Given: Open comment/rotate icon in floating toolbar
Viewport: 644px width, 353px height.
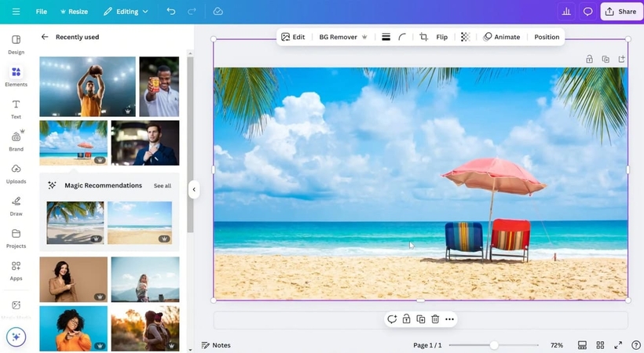Looking at the screenshot, I should (x=392, y=319).
